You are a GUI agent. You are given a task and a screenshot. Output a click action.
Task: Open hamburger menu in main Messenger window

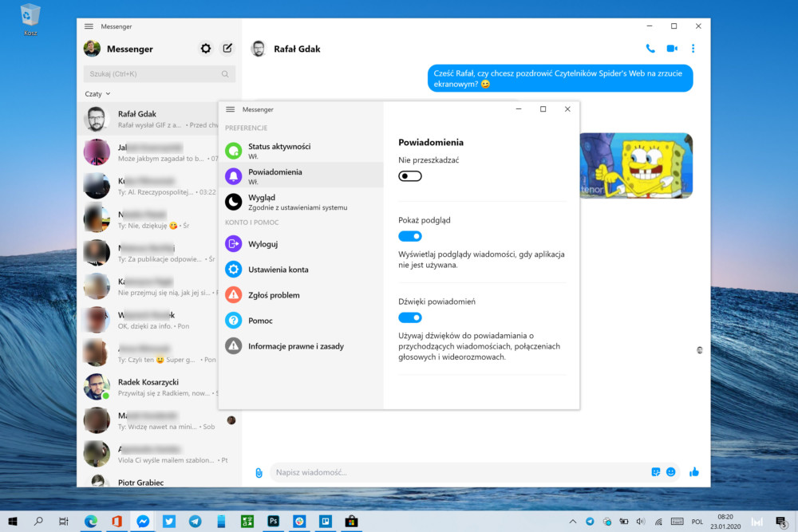point(89,26)
